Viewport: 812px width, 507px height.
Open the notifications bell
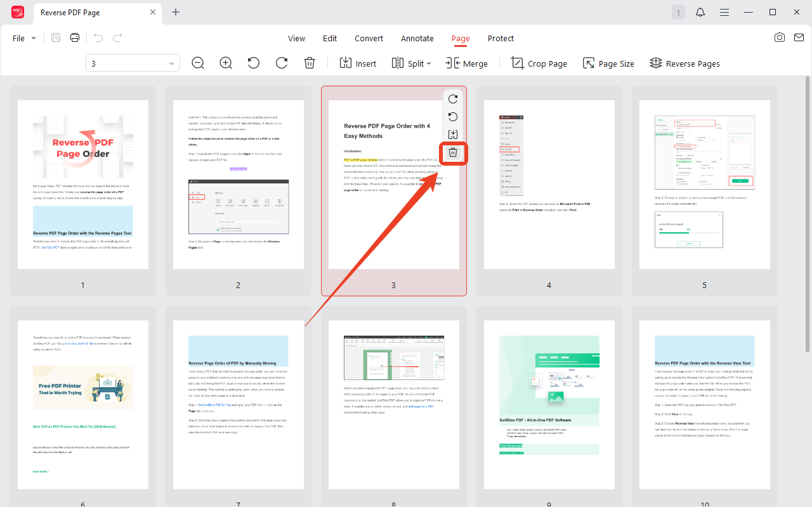click(700, 12)
